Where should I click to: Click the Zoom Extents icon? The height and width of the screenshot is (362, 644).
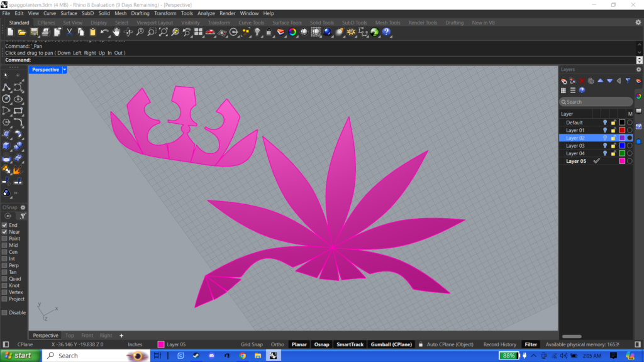[x=164, y=32]
